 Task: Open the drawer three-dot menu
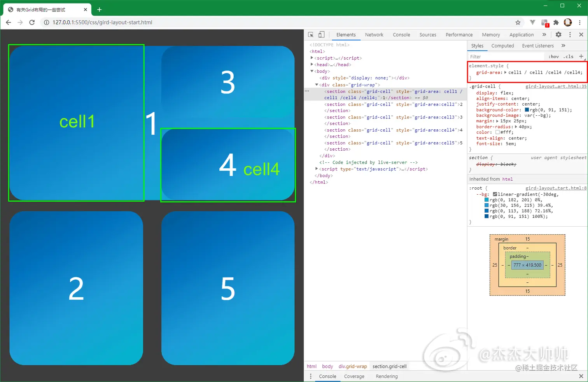click(x=310, y=377)
